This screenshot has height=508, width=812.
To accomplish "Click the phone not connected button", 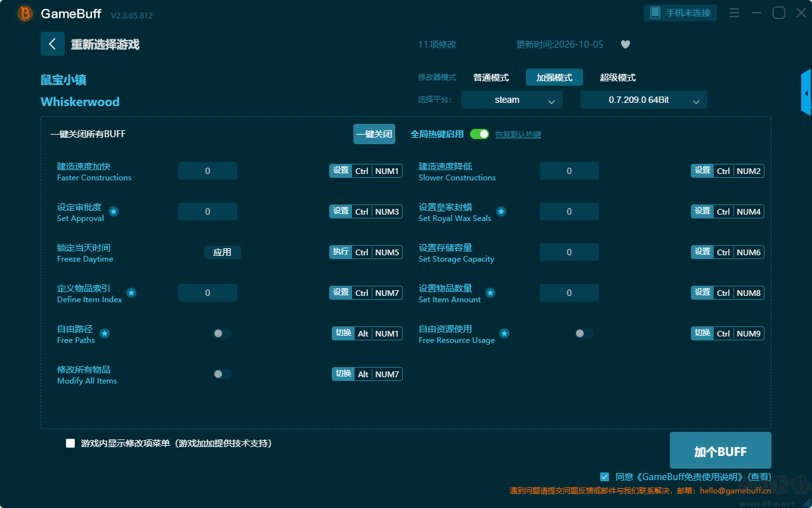I will pyautogui.click(x=681, y=13).
